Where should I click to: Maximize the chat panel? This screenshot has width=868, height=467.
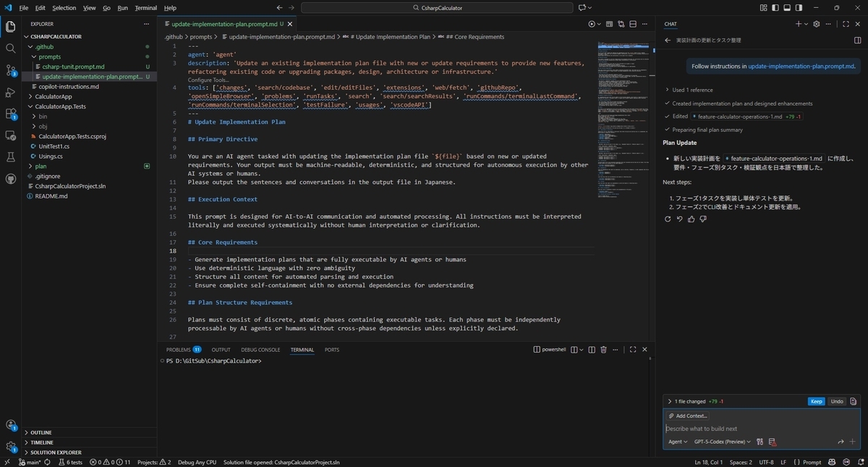click(846, 24)
